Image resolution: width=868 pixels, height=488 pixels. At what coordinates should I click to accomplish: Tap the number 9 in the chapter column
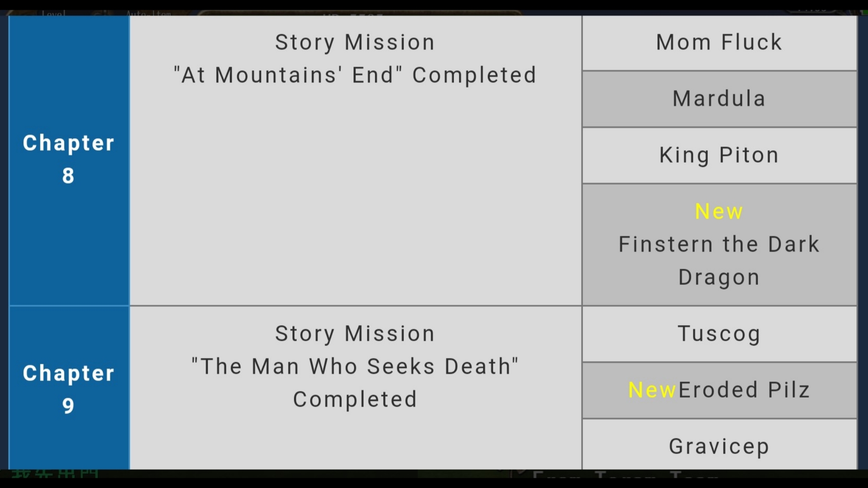point(68,406)
